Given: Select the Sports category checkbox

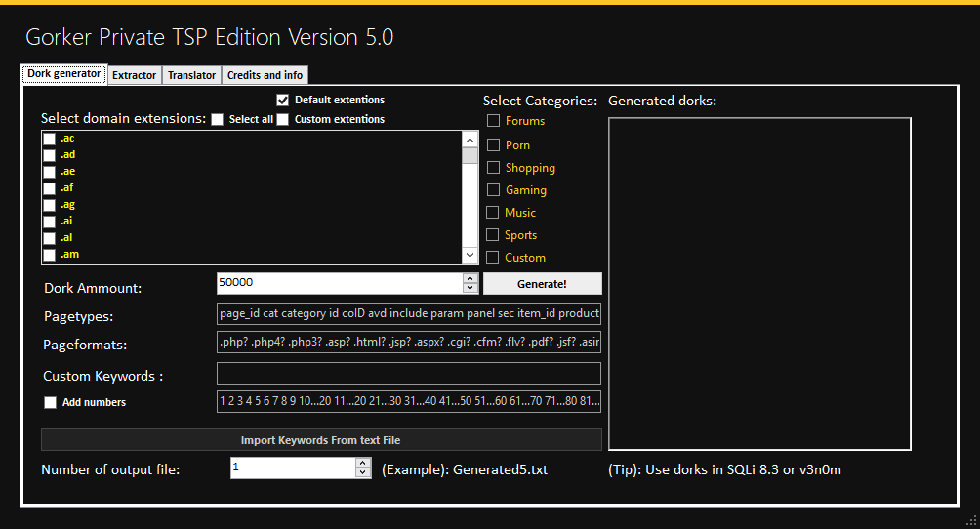Looking at the screenshot, I should coord(493,234).
